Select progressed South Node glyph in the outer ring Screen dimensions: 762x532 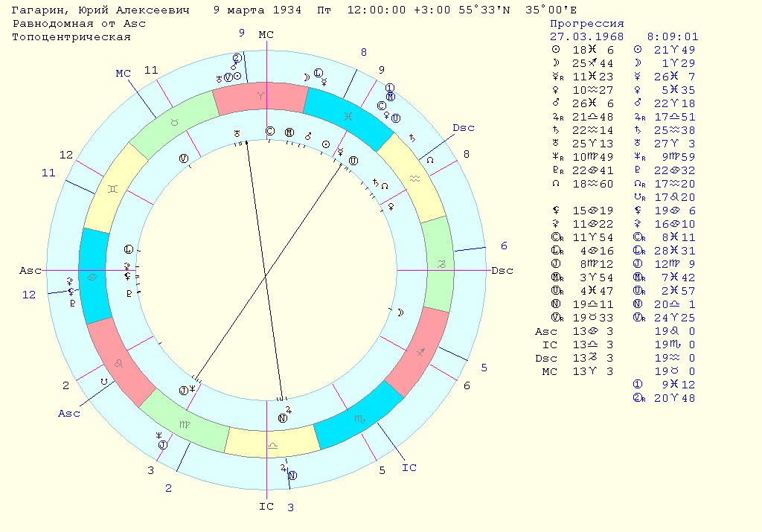[103, 382]
